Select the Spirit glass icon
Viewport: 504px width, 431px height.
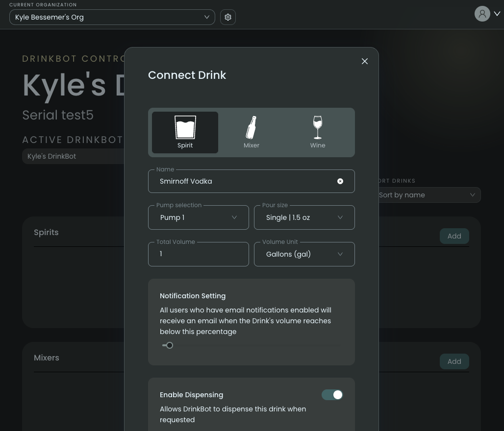(x=185, y=127)
